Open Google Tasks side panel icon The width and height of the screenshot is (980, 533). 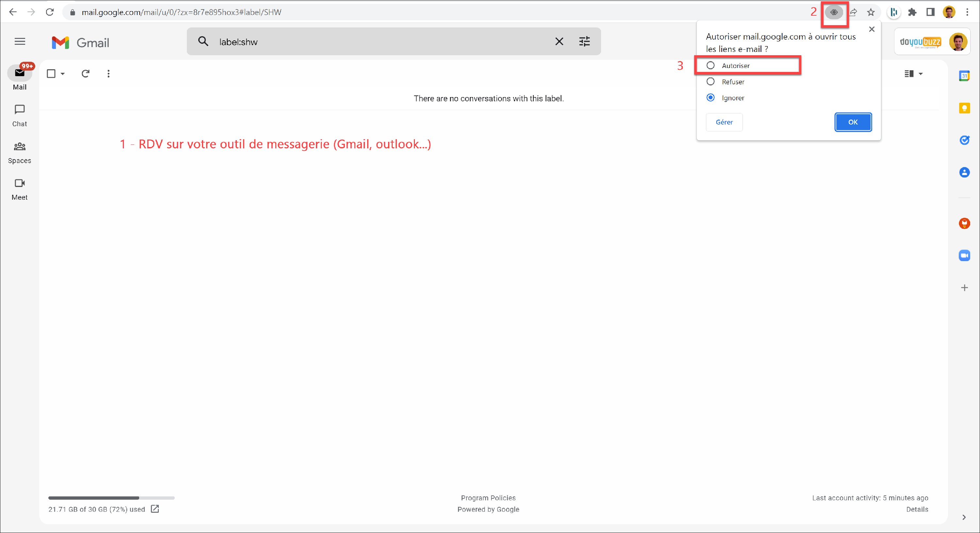(x=964, y=140)
